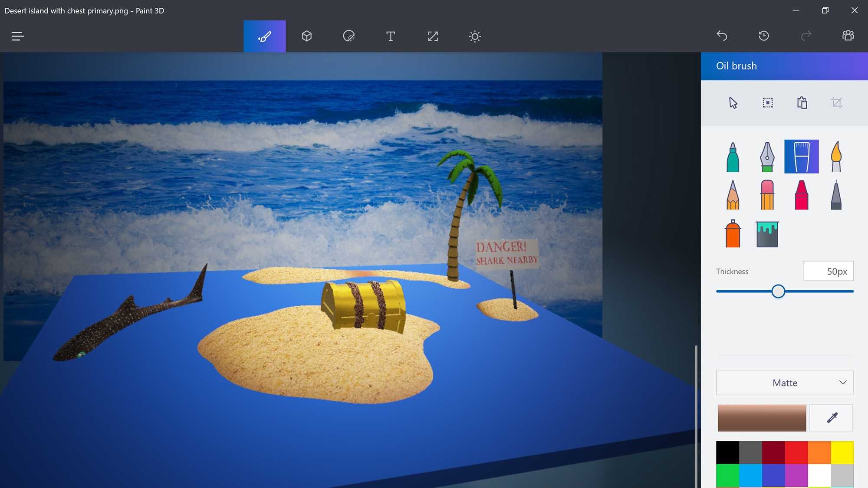Click the Effects/lighting tool
Viewport: 868px width, 488px height.
[475, 36]
